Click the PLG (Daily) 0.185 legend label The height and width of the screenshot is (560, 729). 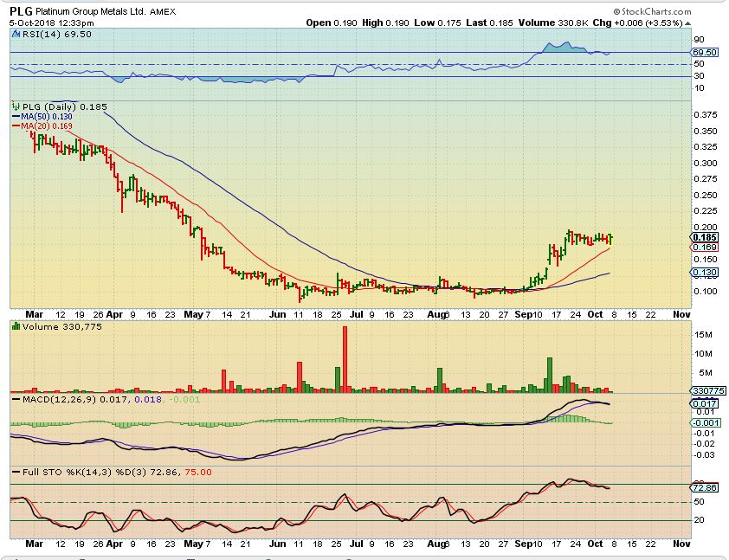click(65, 106)
